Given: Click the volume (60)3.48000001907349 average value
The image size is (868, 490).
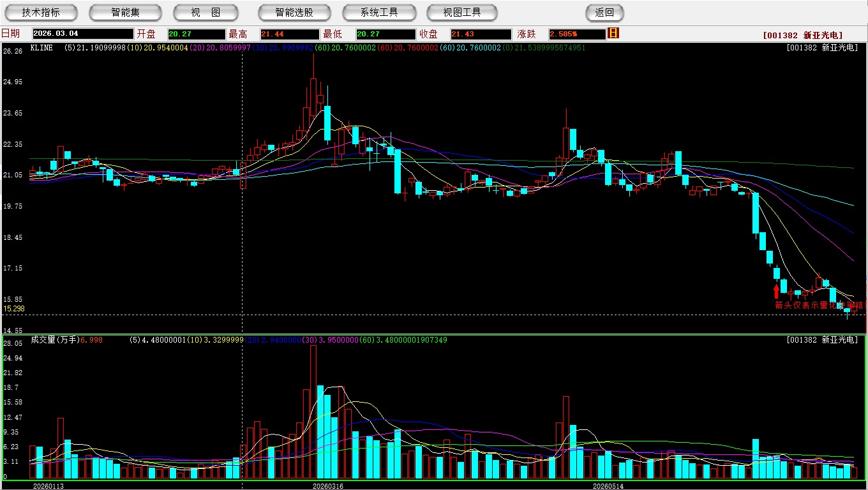Looking at the screenshot, I should pyautogui.click(x=403, y=340).
